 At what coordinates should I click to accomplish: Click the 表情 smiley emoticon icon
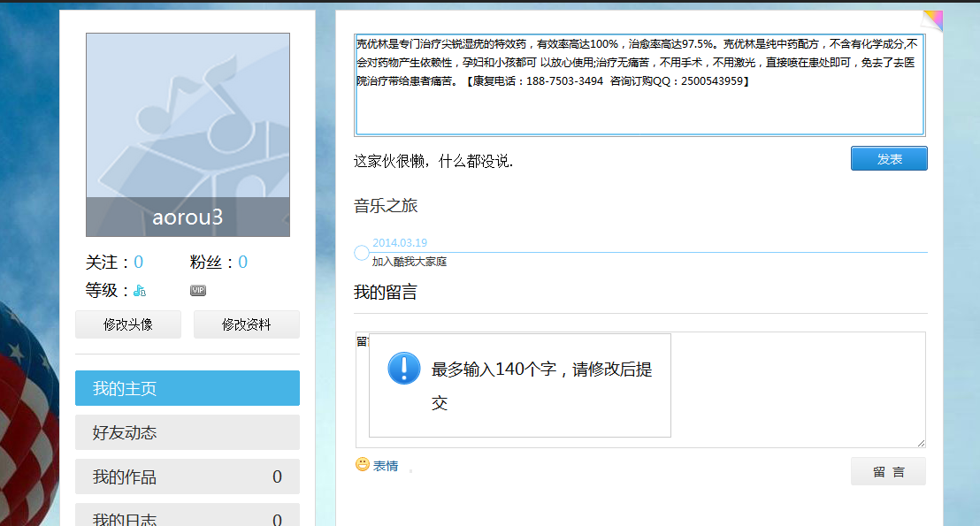[362, 465]
